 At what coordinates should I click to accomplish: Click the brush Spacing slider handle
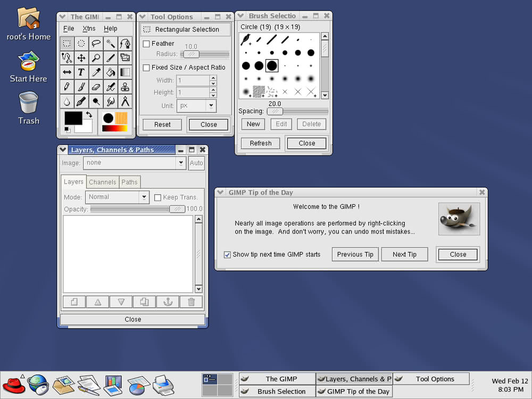coord(275,111)
